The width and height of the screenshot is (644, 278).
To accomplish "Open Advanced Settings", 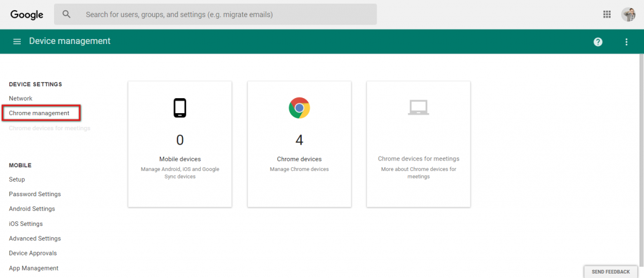I will pyautogui.click(x=35, y=238).
